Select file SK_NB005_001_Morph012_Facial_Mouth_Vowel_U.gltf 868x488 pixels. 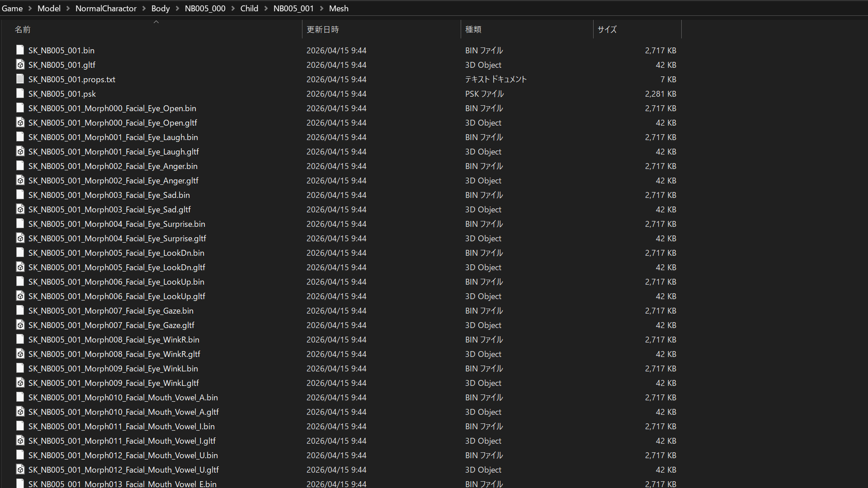(x=123, y=470)
